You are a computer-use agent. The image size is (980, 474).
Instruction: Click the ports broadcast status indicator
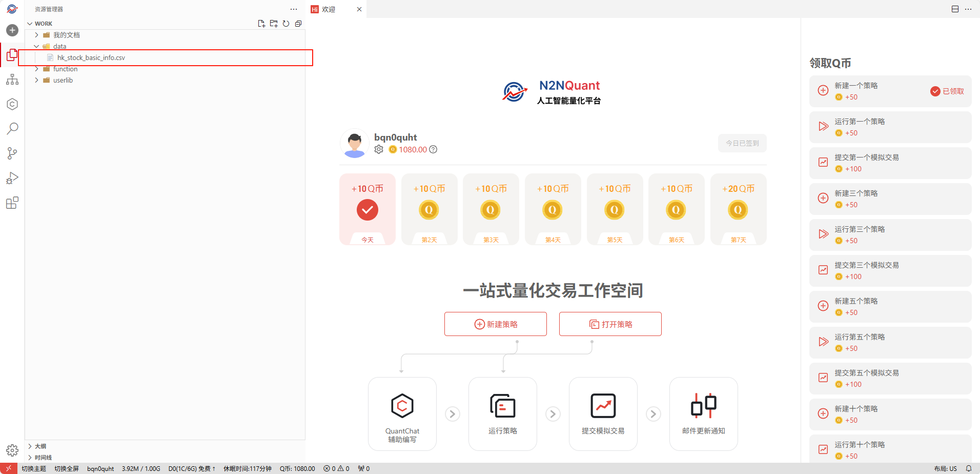pyautogui.click(x=364, y=468)
